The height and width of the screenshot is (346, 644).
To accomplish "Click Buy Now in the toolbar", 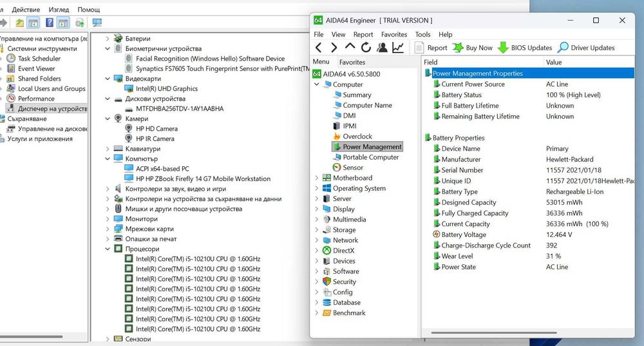I will click(x=472, y=48).
